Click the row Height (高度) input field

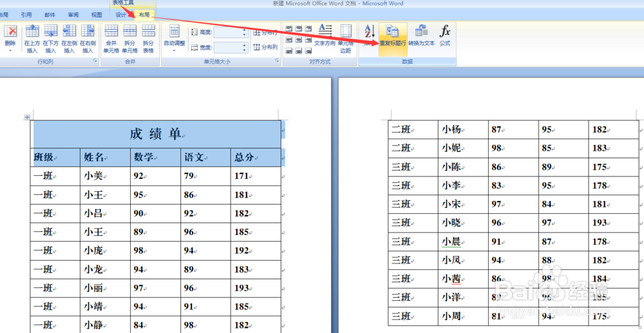[x=229, y=32]
